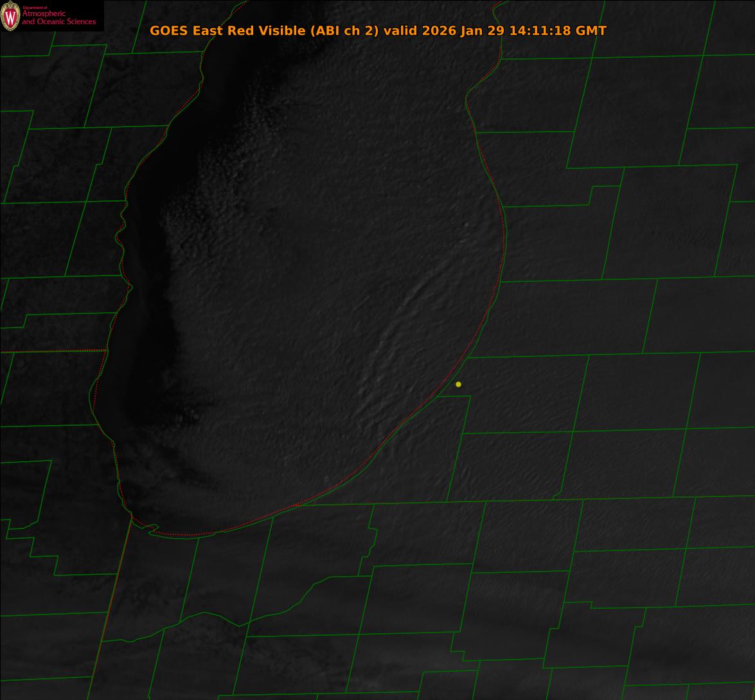Select the '(ABI ch 2)' channel label
This screenshot has height=700, width=755.
344,30
